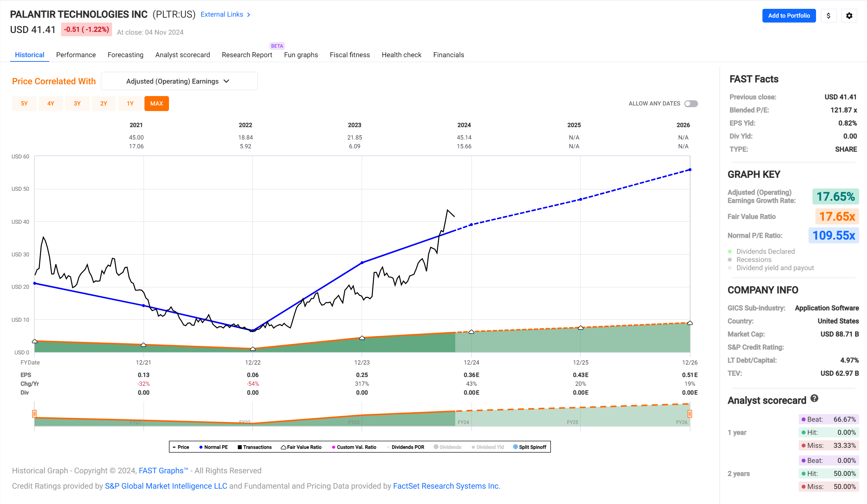The image size is (867, 504).
Task: Toggle the Split Spinoff legend entry
Action: [529, 447]
